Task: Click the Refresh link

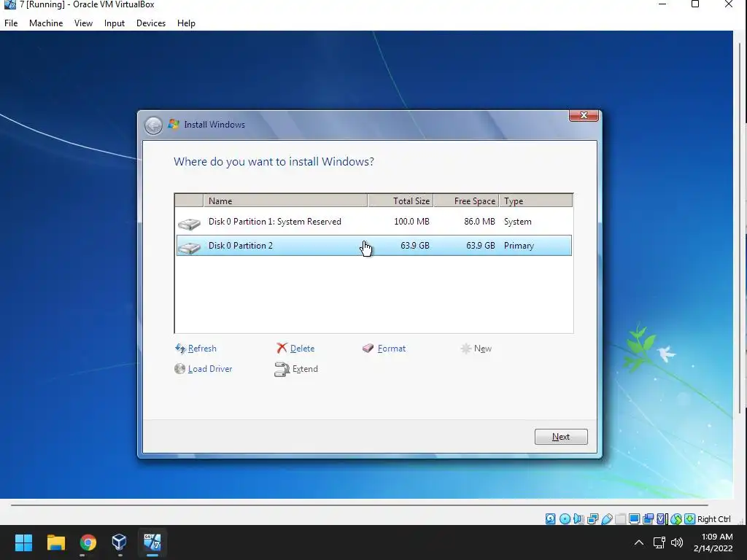Action: (202, 349)
